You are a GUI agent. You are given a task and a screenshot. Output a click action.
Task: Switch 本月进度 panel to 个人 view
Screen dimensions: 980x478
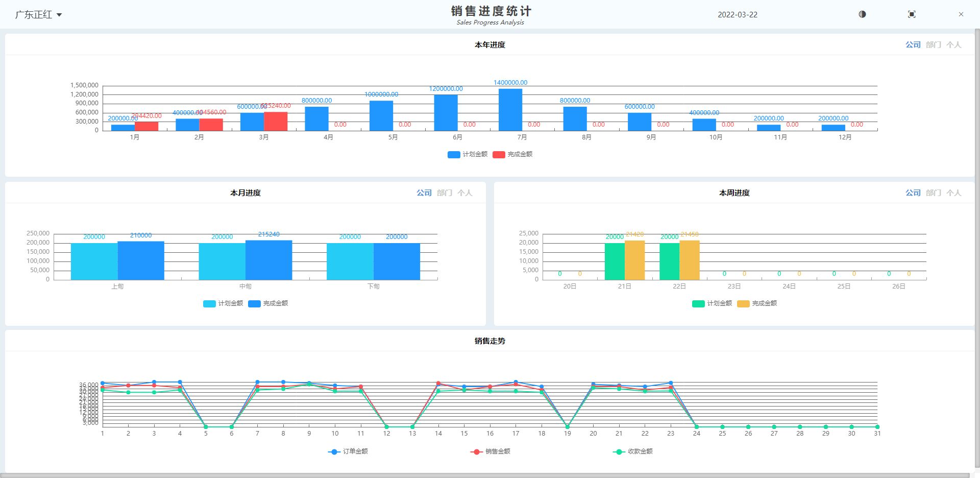[x=464, y=193]
